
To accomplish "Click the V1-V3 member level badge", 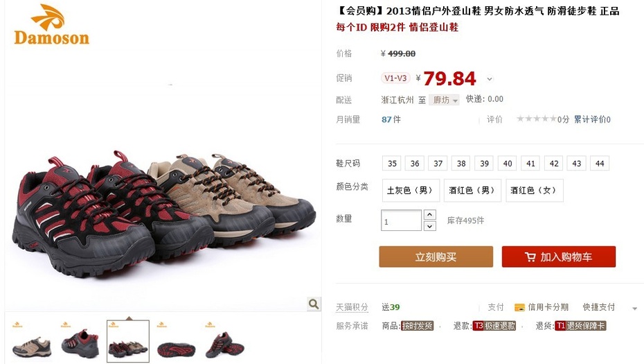I will (395, 78).
